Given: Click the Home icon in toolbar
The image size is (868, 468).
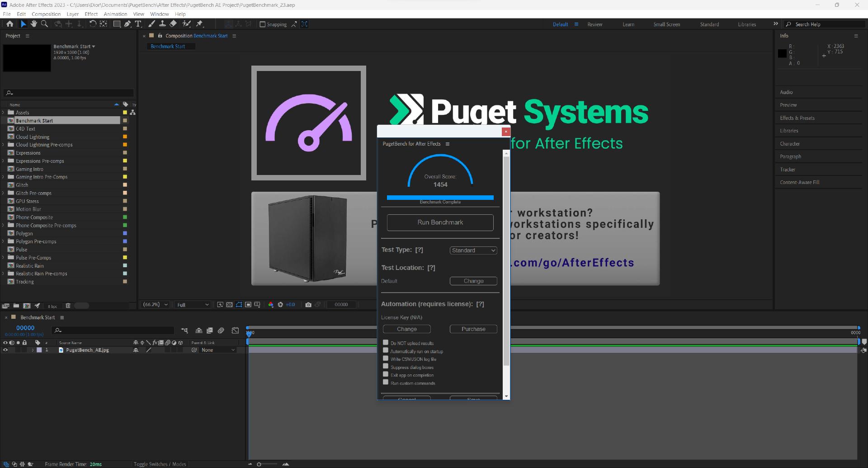Looking at the screenshot, I should [x=9, y=24].
